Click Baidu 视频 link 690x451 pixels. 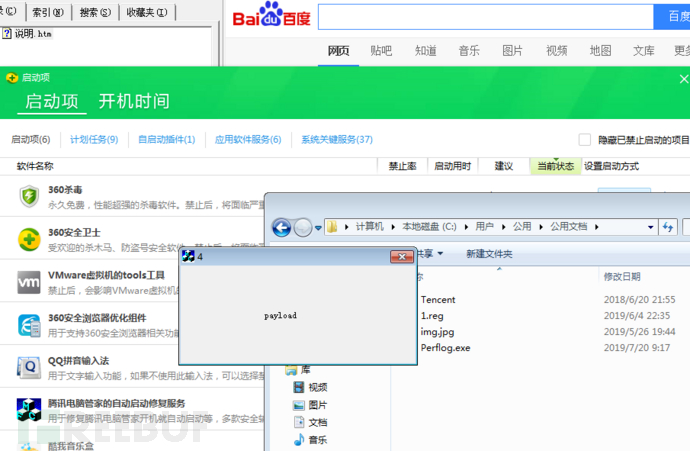click(x=557, y=51)
